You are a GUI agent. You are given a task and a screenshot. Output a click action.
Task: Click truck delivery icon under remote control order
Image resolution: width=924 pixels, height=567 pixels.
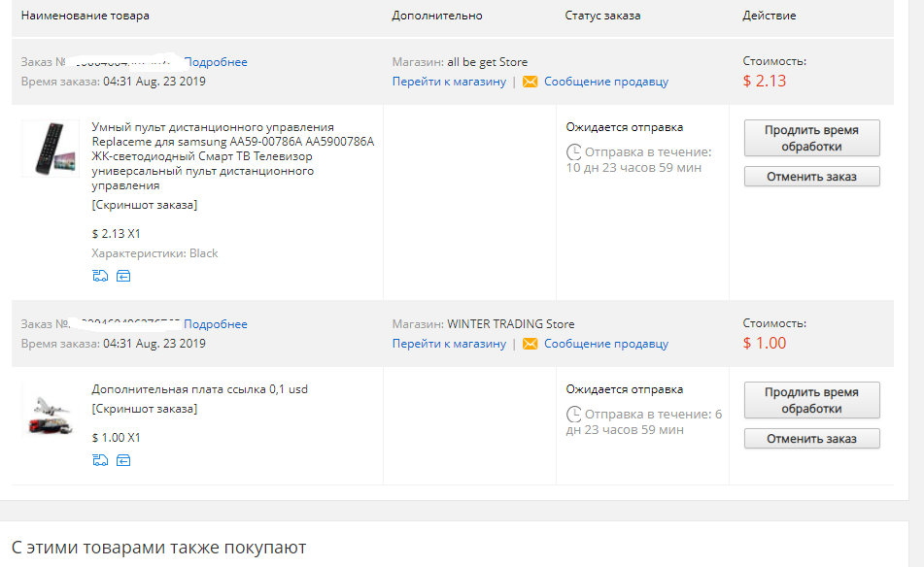coord(100,276)
